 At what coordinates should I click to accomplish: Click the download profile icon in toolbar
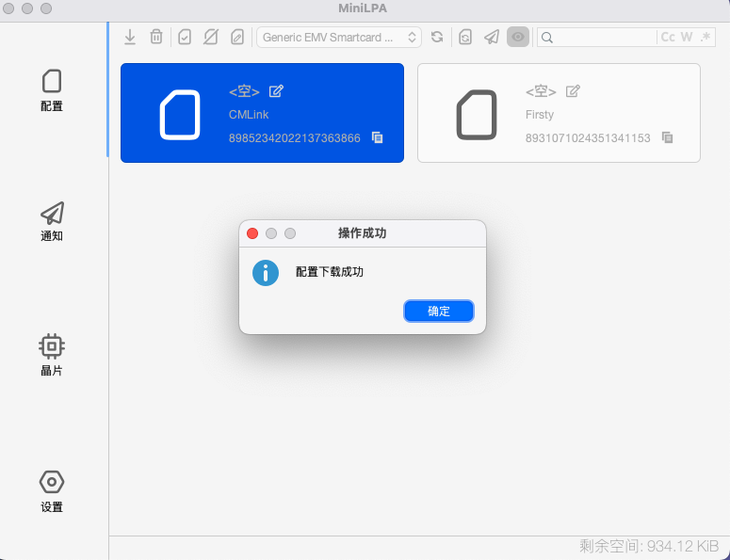pyautogui.click(x=130, y=37)
